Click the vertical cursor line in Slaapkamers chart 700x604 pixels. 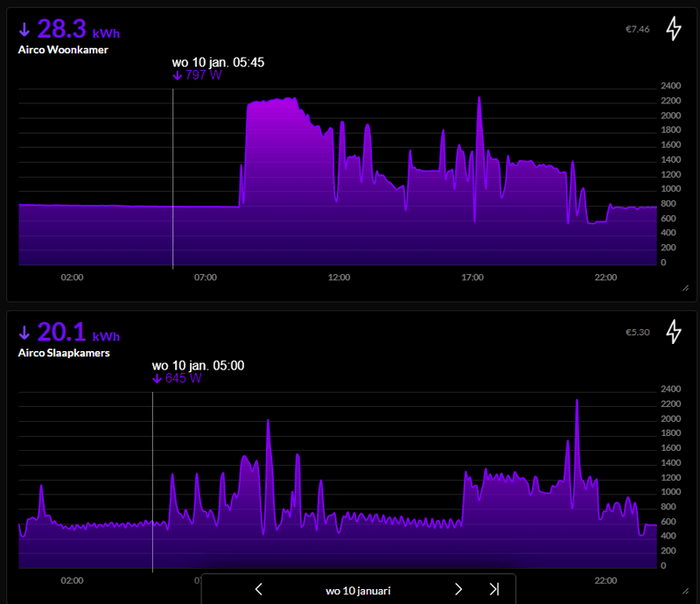[152, 481]
